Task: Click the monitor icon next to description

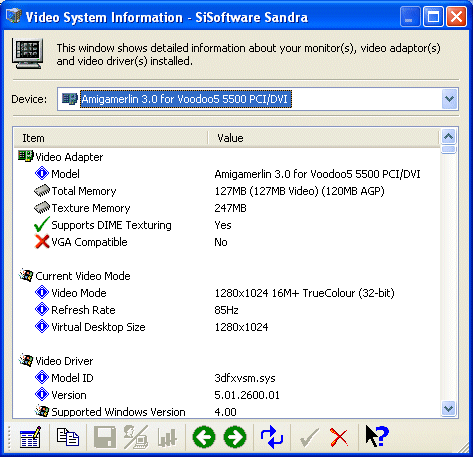Action: point(27,54)
